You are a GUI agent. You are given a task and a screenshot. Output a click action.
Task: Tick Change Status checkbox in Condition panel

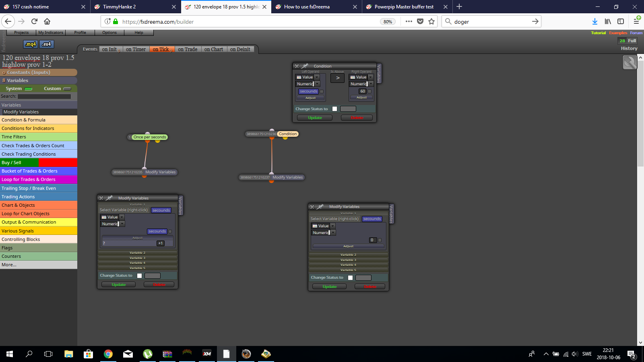(334, 109)
